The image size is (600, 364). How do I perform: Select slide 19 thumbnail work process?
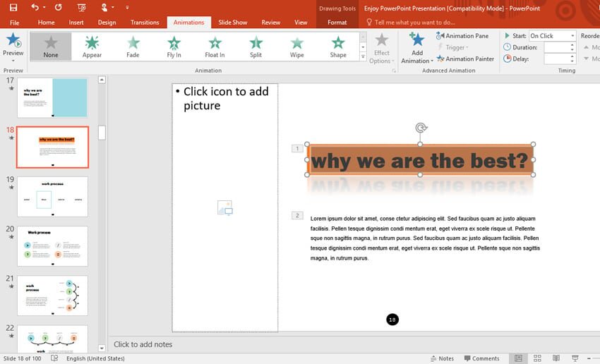click(52, 197)
